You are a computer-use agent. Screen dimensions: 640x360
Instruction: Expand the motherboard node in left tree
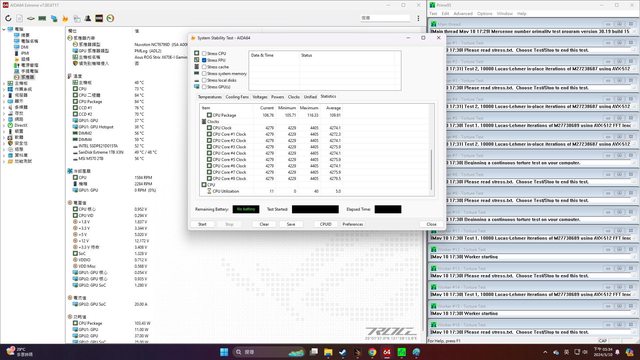pos(4,83)
